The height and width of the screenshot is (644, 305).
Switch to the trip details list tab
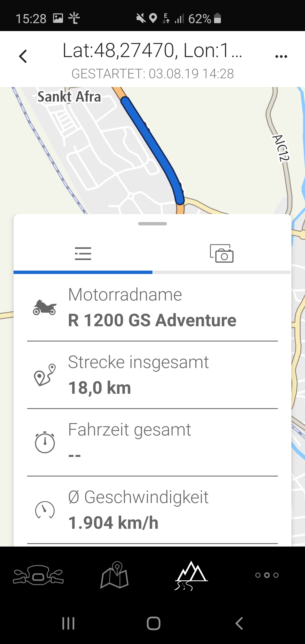[83, 254]
